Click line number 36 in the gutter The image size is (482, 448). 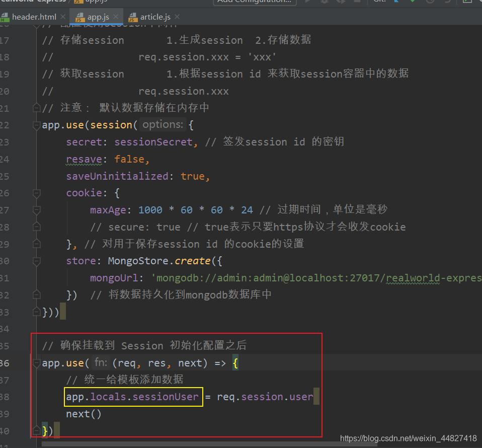pyautogui.click(x=5, y=363)
